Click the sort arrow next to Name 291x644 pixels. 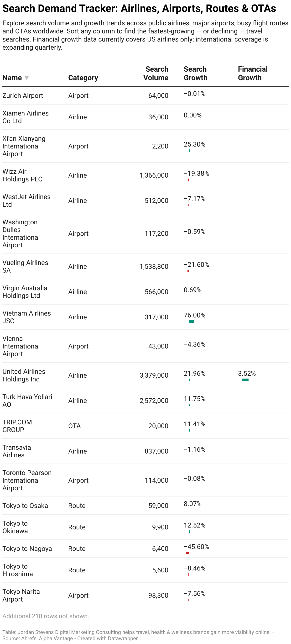[27, 78]
